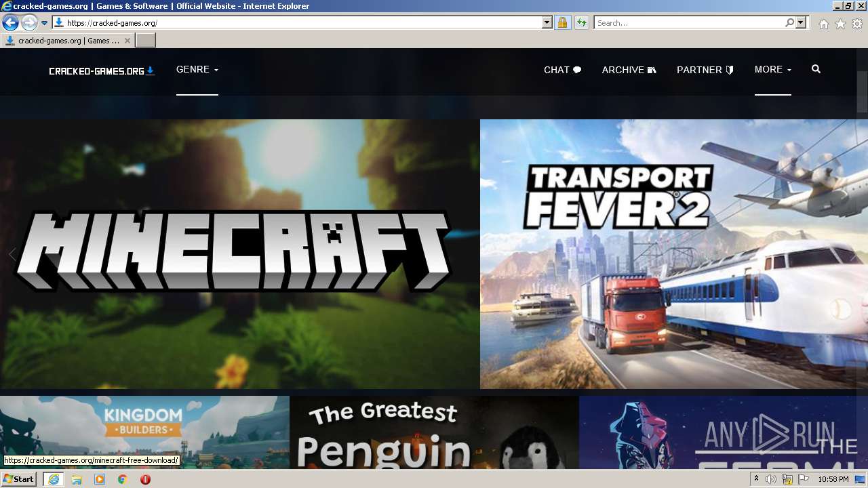Open a new blank tab
The width and height of the screenshot is (868, 488).
click(x=146, y=41)
